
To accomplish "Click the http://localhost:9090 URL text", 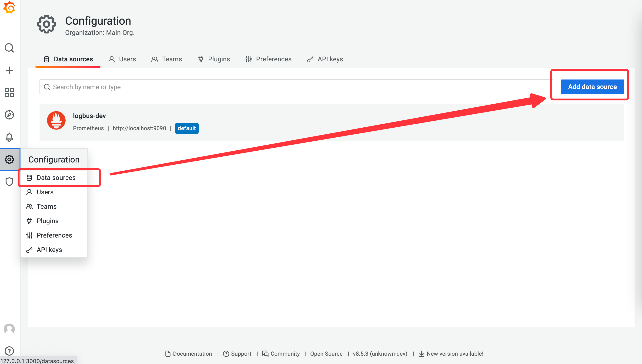I will (x=139, y=128).
